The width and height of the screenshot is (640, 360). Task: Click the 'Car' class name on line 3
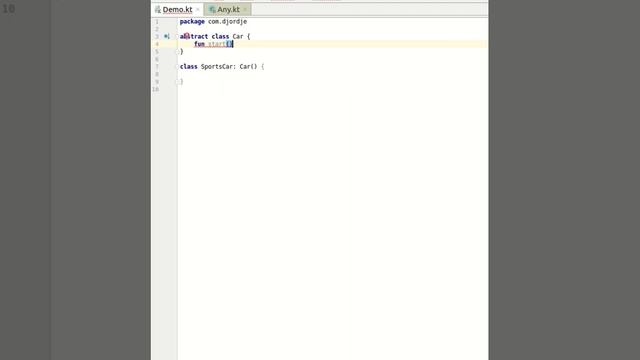click(x=238, y=36)
